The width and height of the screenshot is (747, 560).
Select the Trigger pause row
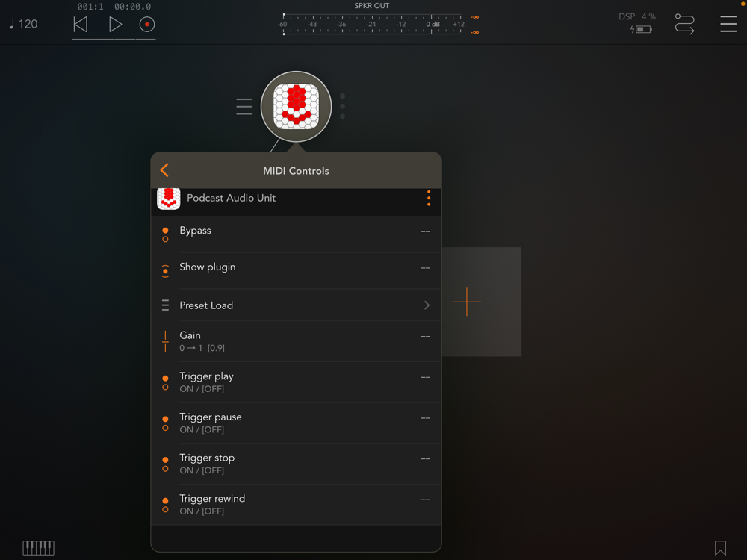[x=296, y=423]
